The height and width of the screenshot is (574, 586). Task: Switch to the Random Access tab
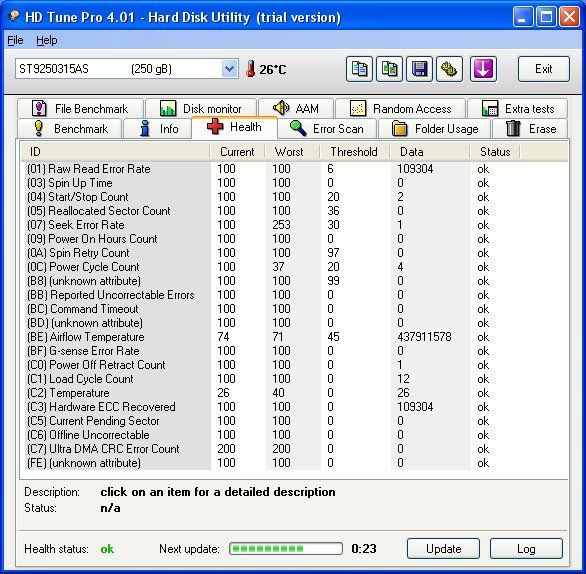click(x=400, y=109)
